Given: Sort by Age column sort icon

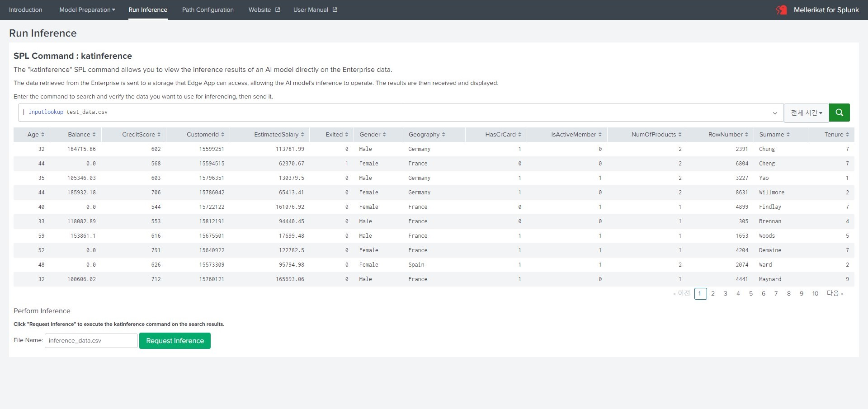Looking at the screenshot, I should (42, 135).
